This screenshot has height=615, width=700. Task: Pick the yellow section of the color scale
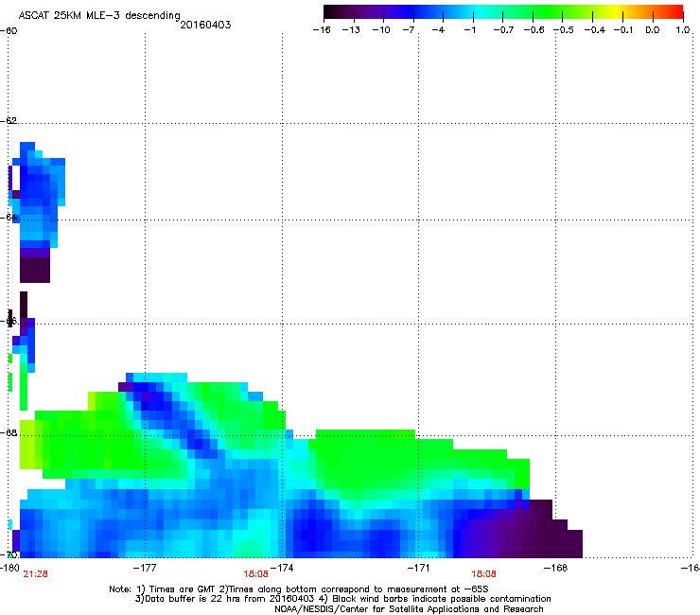[618, 12]
